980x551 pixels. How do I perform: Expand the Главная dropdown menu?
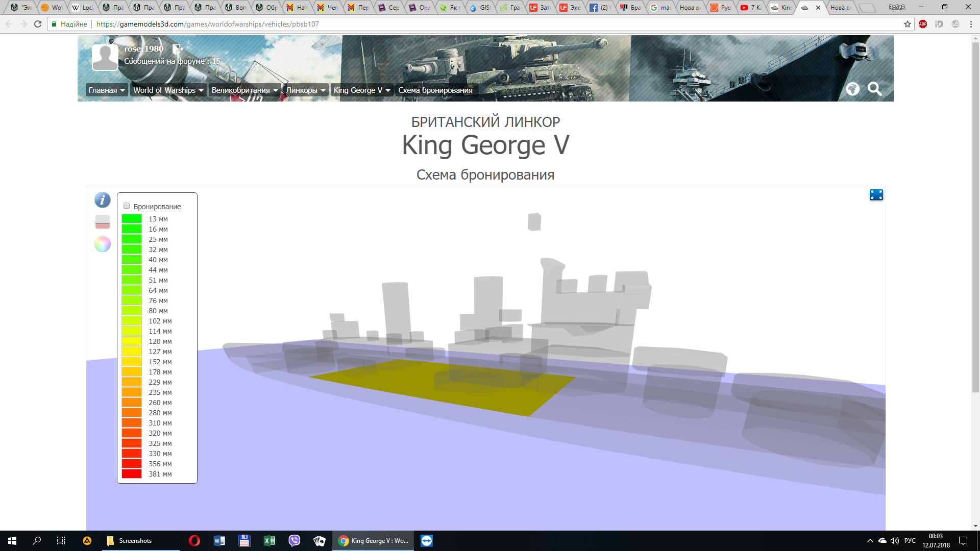click(x=107, y=90)
